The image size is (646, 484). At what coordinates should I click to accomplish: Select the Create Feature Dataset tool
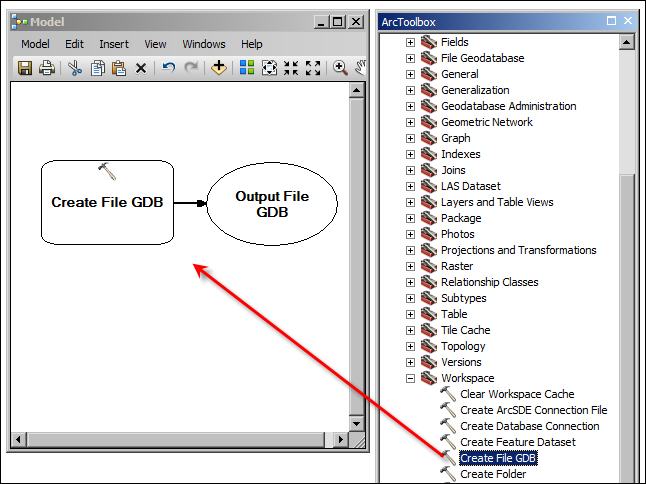(517, 442)
